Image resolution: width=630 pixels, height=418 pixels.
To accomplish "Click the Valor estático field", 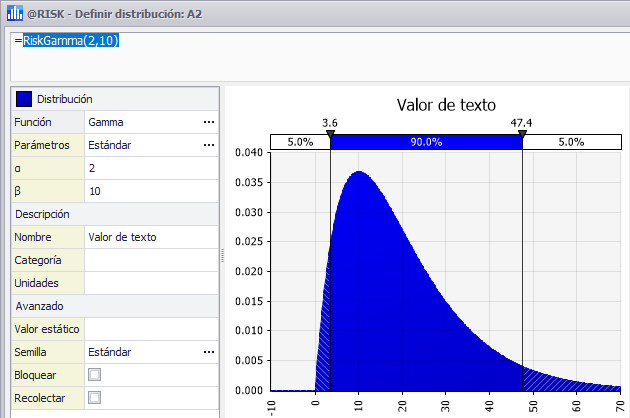I will (x=150, y=329).
